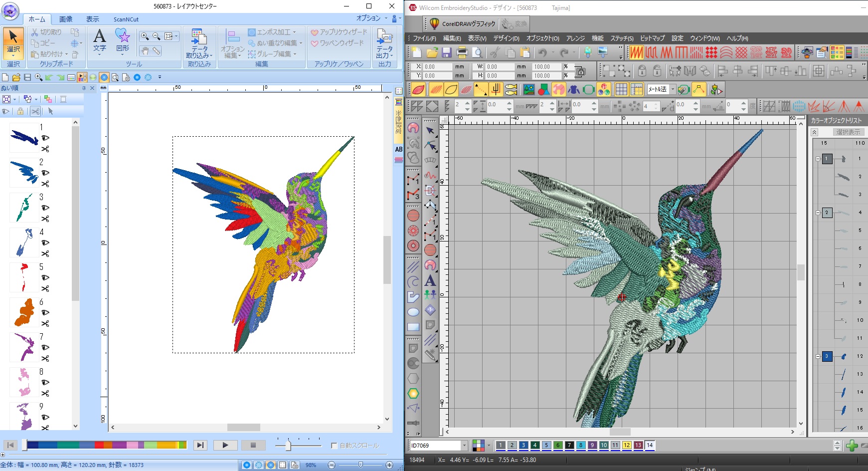This screenshot has width=868, height=471.
Task: Click the stitch simulator stop button
Action: [x=253, y=445]
